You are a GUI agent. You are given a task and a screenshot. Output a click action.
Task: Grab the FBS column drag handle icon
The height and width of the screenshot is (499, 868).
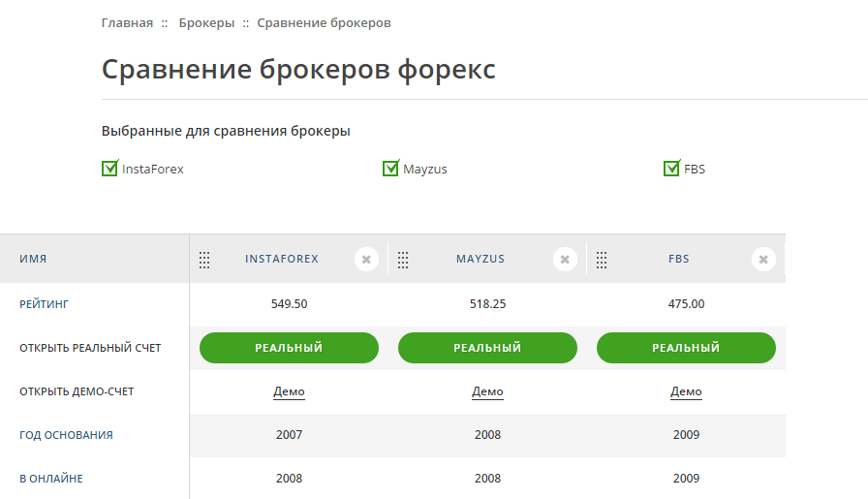[x=602, y=260]
